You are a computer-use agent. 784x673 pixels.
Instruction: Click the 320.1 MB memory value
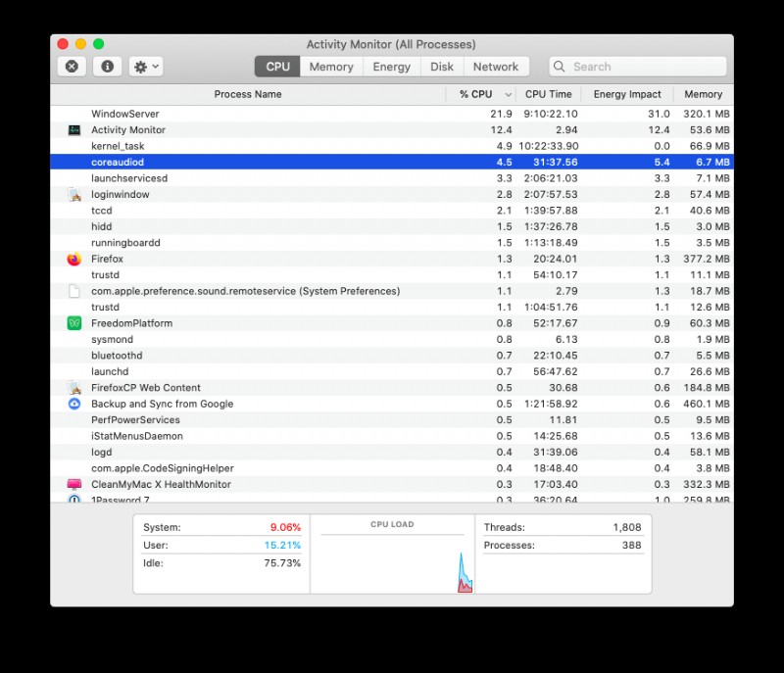click(706, 114)
